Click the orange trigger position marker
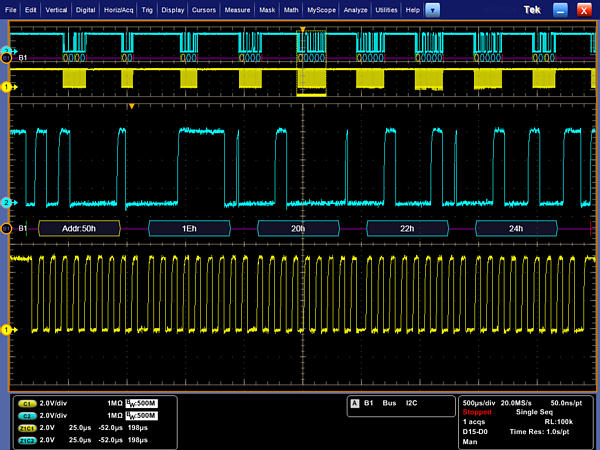This screenshot has width=600, height=450. pos(130,105)
